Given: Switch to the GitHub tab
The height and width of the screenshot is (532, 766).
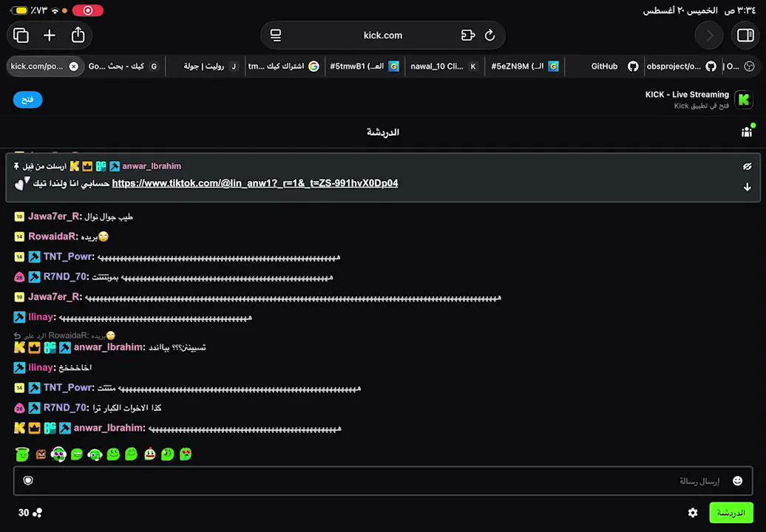Looking at the screenshot, I should pos(605,66).
